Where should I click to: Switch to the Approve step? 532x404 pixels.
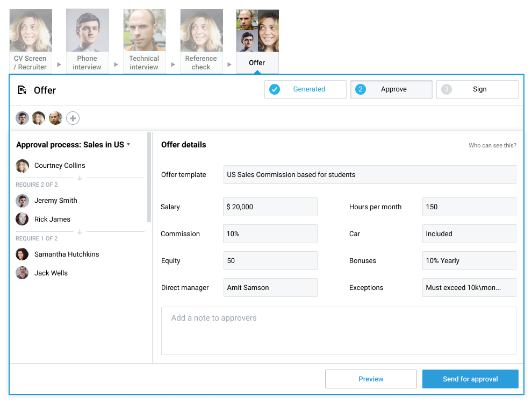(x=391, y=89)
